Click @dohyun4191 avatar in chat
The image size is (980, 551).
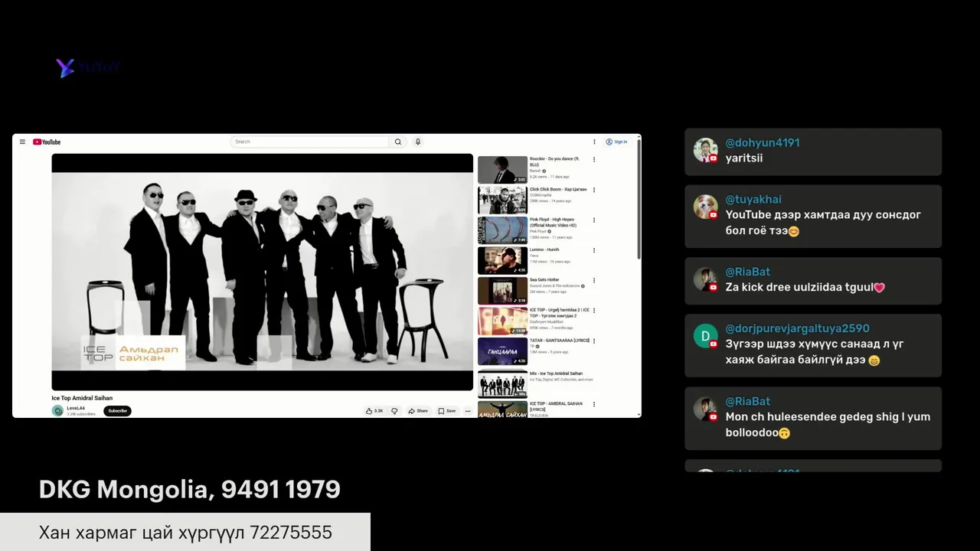(x=705, y=150)
